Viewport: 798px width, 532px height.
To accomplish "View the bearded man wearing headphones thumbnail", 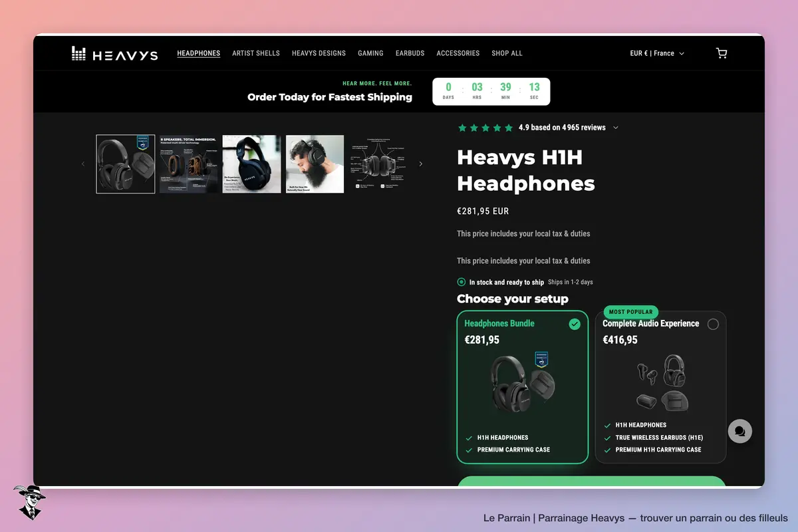I will coord(315,164).
